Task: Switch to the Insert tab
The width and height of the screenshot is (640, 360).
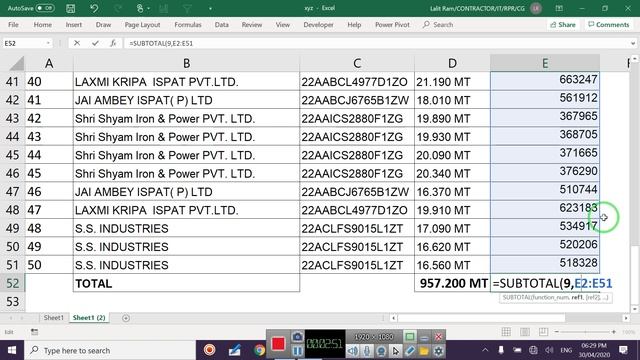Action: click(x=73, y=24)
